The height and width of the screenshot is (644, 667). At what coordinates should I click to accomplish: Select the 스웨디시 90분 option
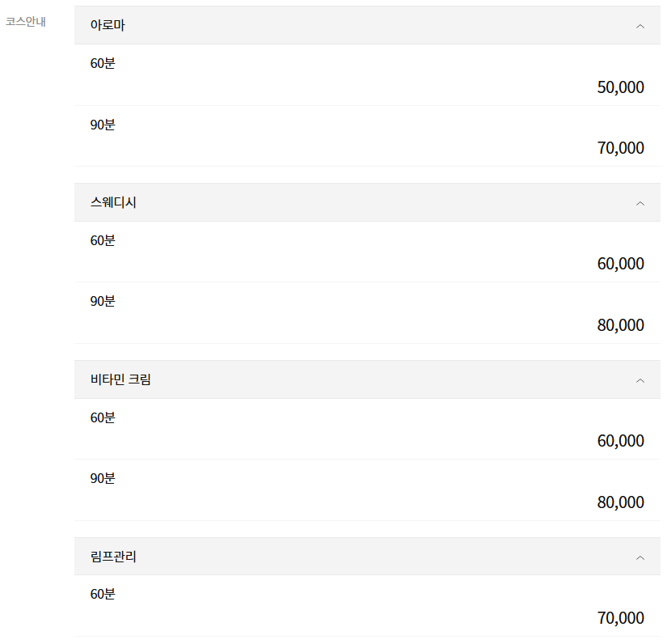click(103, 301)
